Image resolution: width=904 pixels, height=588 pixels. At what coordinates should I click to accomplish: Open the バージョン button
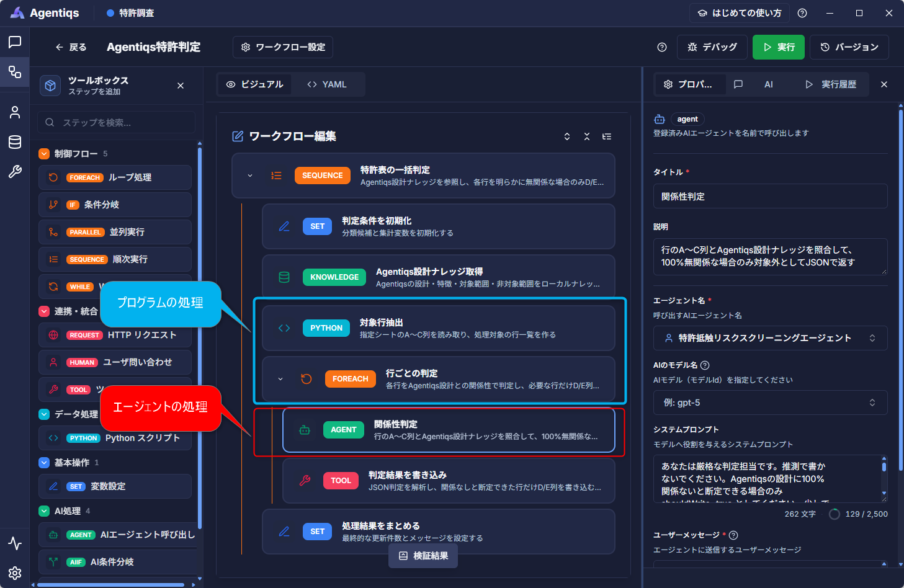(849, 47)
